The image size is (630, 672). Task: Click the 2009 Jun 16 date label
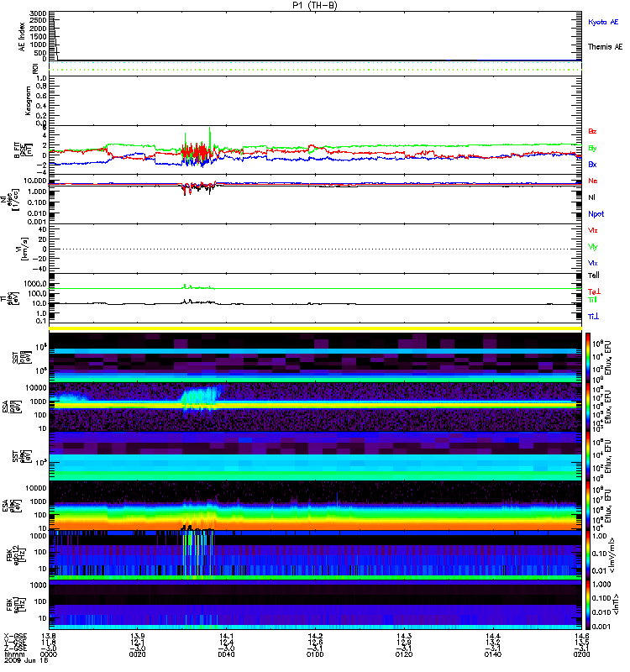(x=26, y=660)
